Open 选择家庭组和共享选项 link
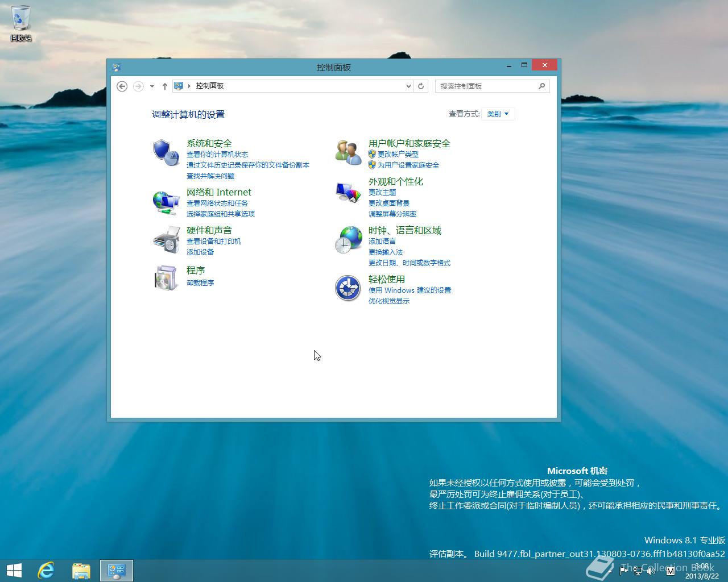The width and height of the screenshot is (728, 582). tap(221, 214)
